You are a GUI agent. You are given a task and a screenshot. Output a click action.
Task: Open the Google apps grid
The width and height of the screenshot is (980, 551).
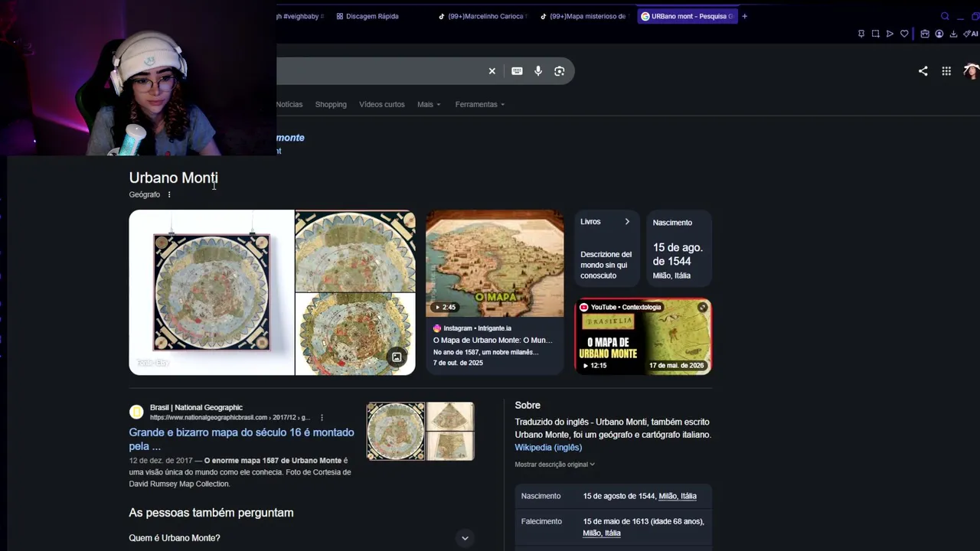(946, 71)
